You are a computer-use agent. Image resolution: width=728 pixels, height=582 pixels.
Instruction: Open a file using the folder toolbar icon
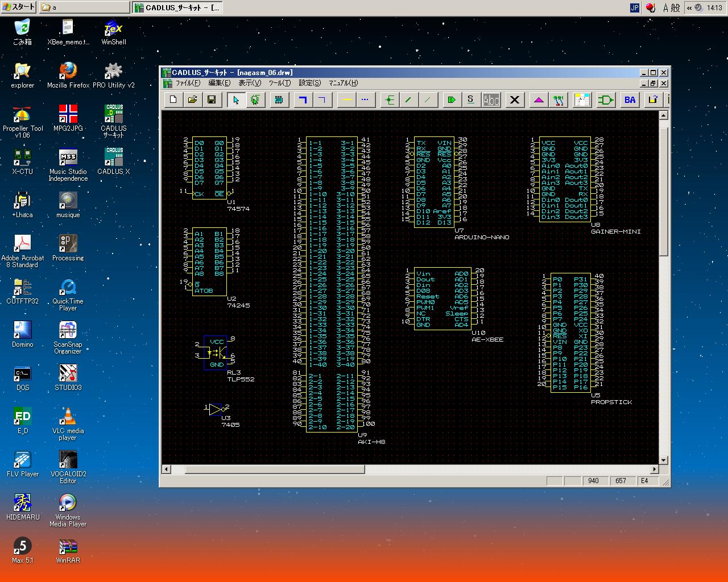point(192,100)
